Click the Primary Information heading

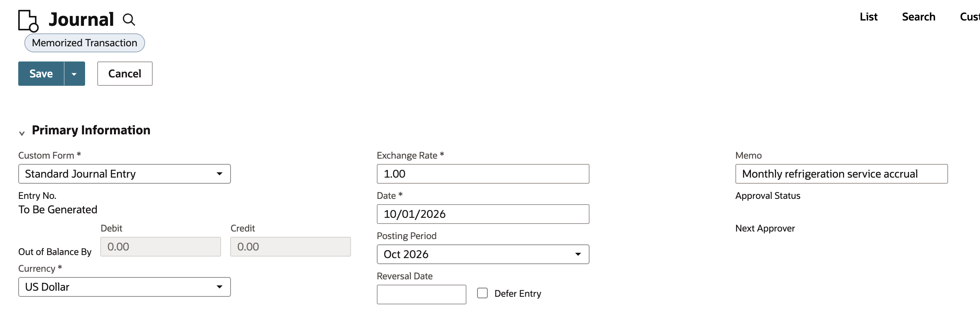[91, 130]
